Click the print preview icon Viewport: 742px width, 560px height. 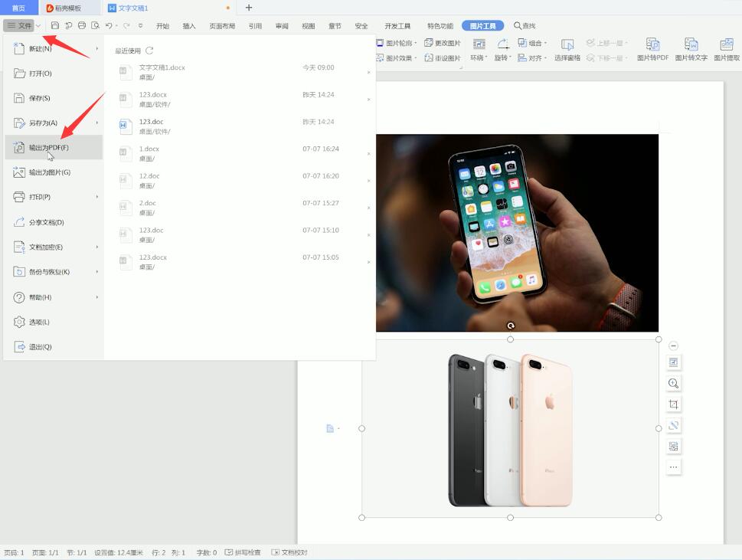coord(95,25)
